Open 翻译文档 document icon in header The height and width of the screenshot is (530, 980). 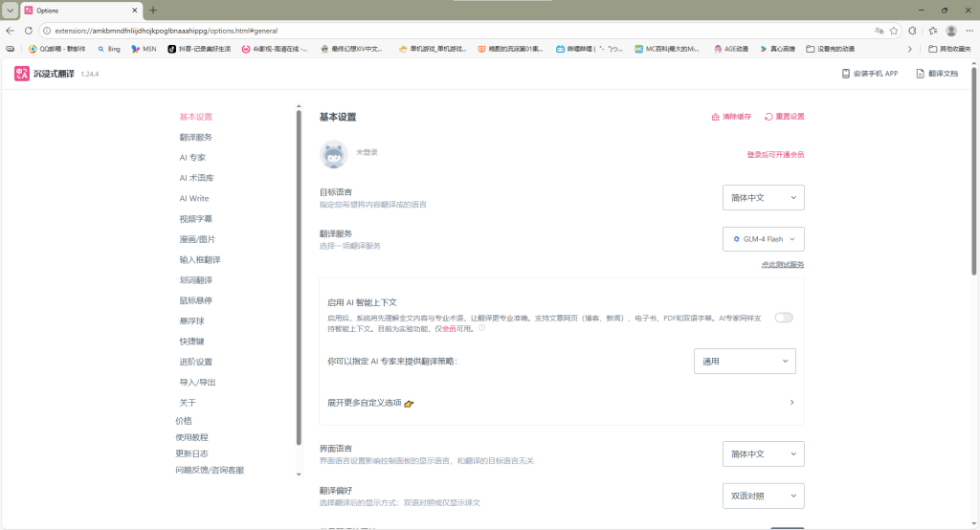[x=920, y=74]
